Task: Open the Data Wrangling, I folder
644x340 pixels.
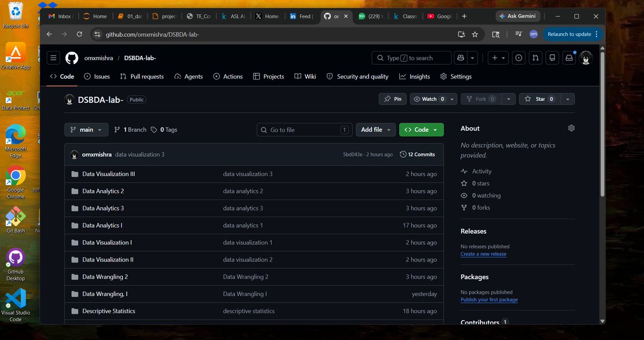Action: pos(105,294)
